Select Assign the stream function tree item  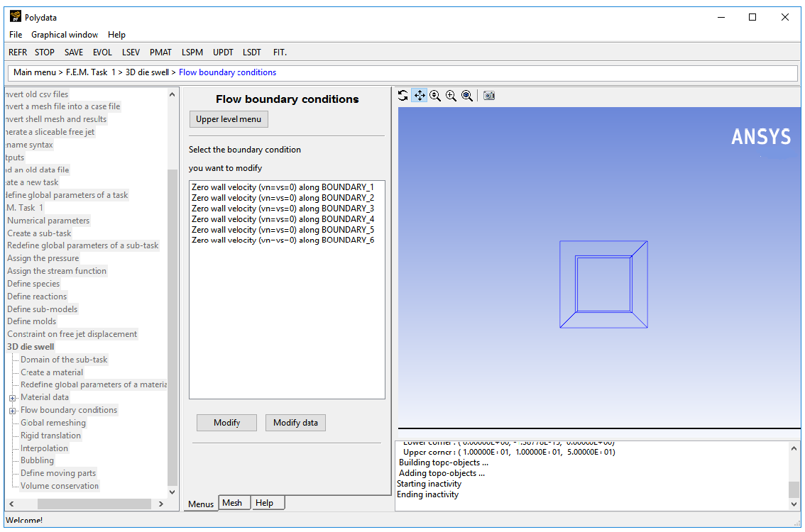point(57,271)
